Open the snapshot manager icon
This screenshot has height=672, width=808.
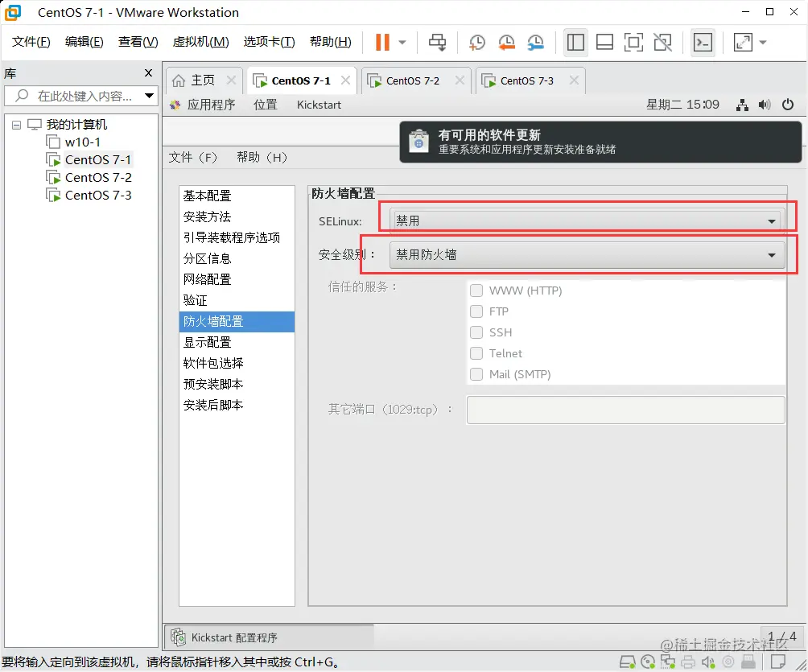536,43
